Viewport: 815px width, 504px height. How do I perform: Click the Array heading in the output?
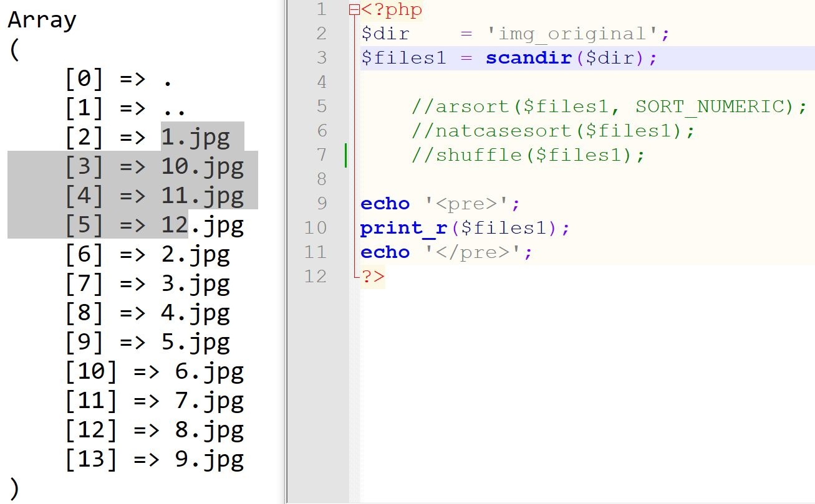pyautogui.click(x=42, y=20)
